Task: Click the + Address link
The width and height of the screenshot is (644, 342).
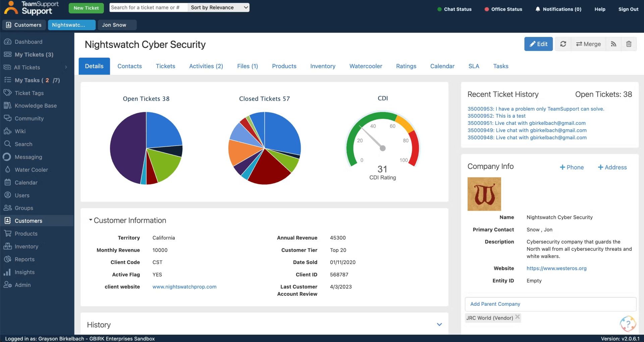Action: coord(612,167)
